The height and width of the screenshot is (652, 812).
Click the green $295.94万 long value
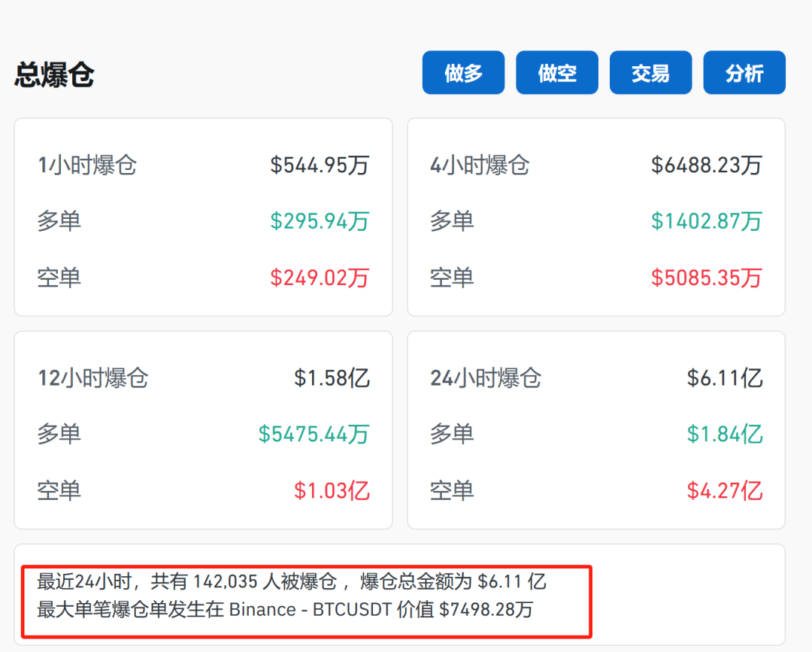click(320, 222)
